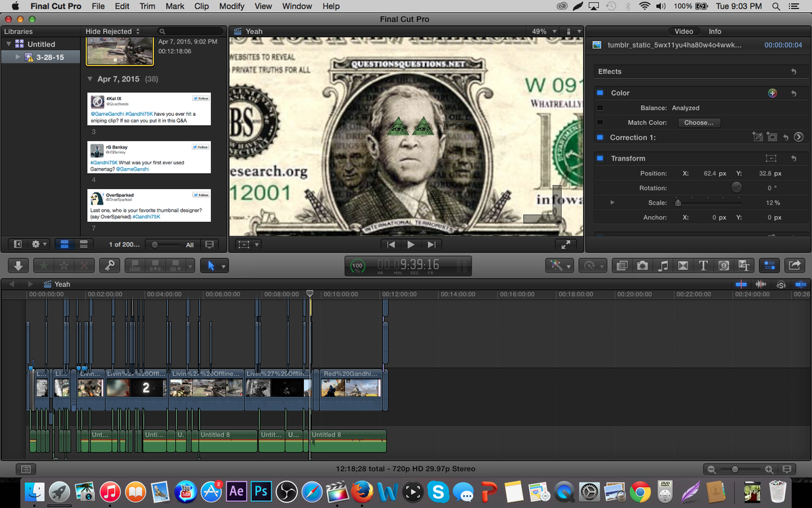Toggle timeline snapping
The width and height of the screenshot is (812, 508).
tap(802, 284)
